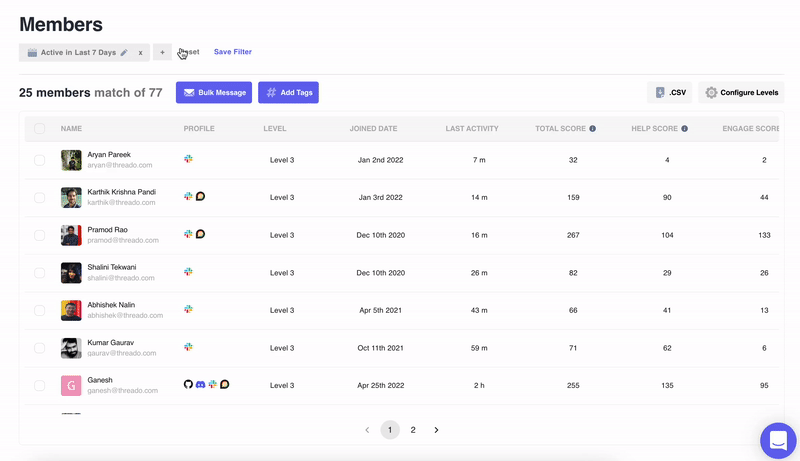800x461 pixels.
Task: Open Abhishek Nalin's avatar photo
Action: 71,311
